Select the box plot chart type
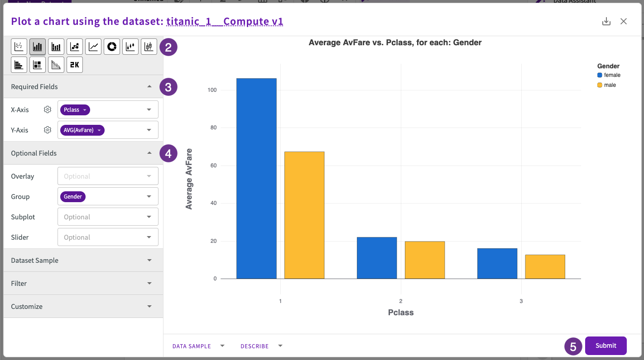This screenshot has width=644, height=360. [149, 46]
